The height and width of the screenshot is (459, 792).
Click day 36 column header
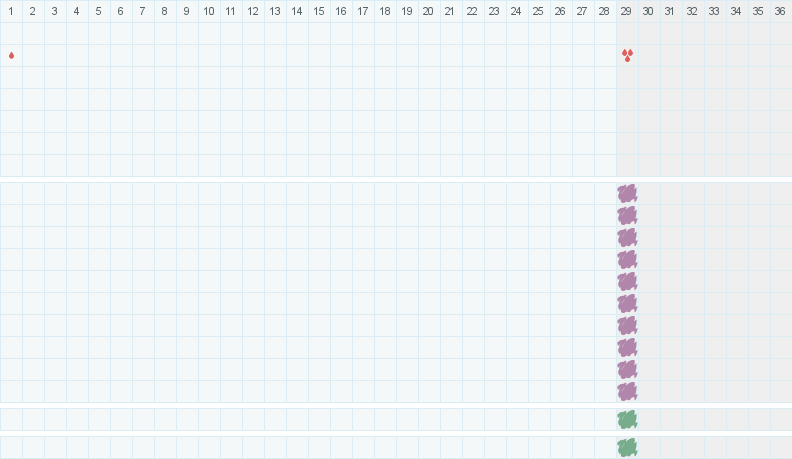click(780, 11)
